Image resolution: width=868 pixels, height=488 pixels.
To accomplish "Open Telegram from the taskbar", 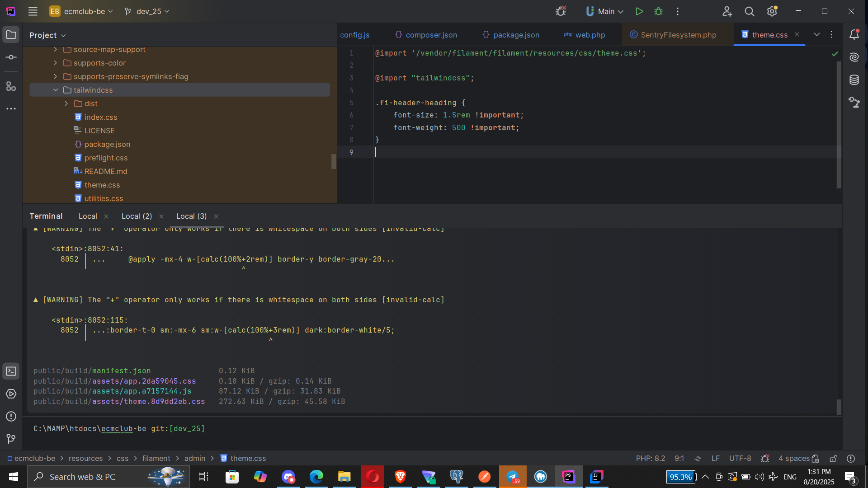I will (x=513, y=477).
